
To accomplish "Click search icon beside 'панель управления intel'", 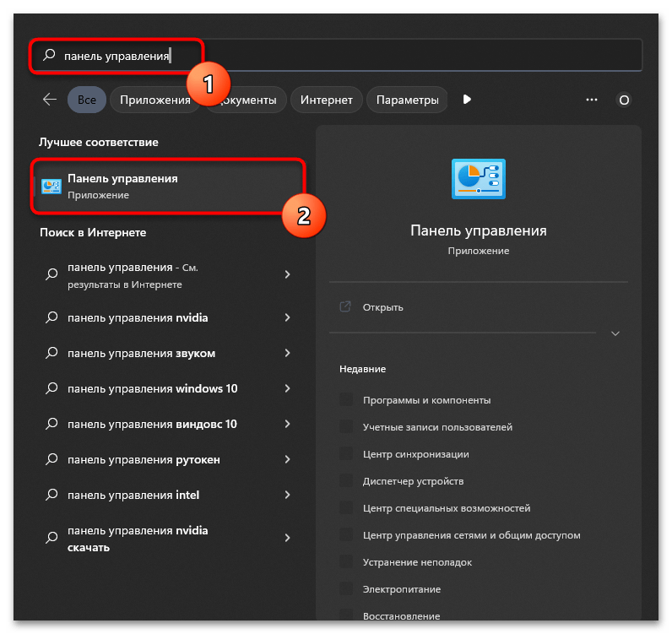I will [x=51, y=495].
